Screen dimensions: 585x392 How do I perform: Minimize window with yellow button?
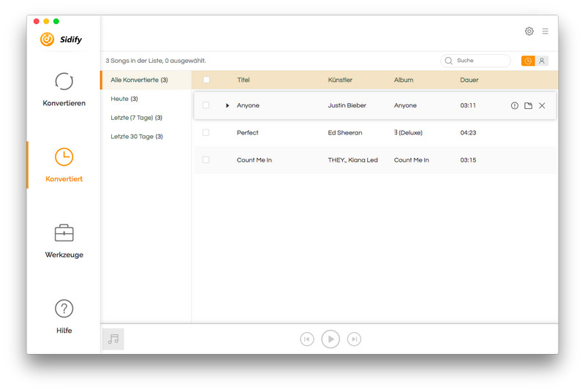tap(46, 21)
